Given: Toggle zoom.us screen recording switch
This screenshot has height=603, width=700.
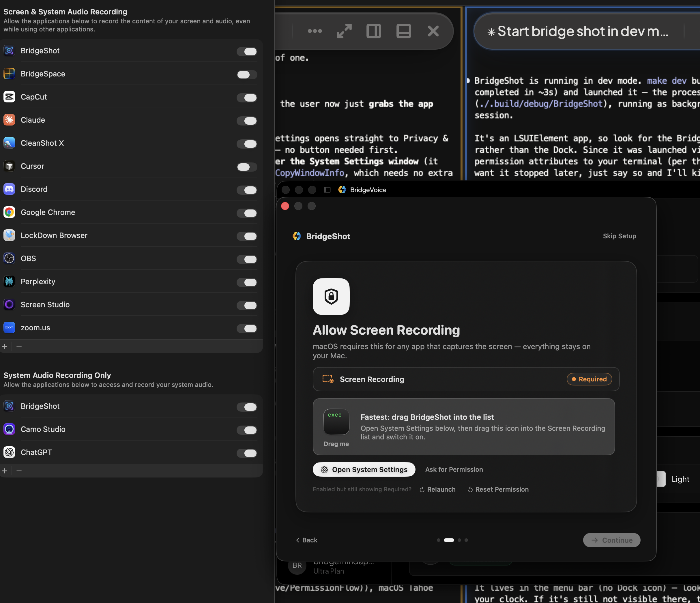Looking at the screenshot, I should coord(247,328).
